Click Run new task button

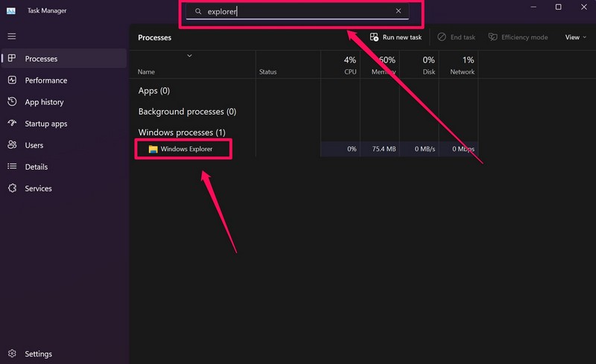coord(396,37)
